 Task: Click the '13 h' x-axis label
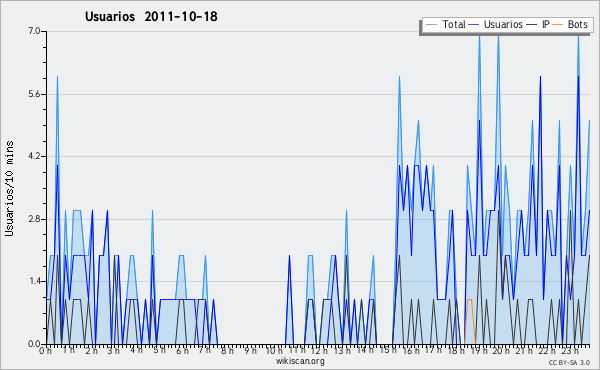(x=342, y=350)
